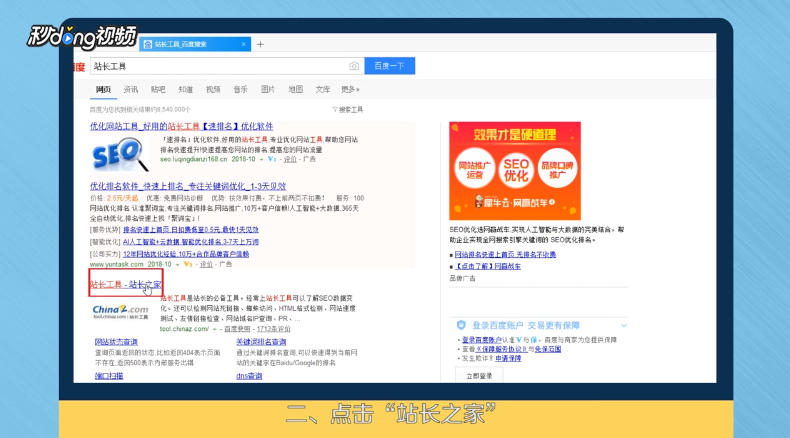Expand dropdown arrow next to www.yuntask.com

click(177, 265)
